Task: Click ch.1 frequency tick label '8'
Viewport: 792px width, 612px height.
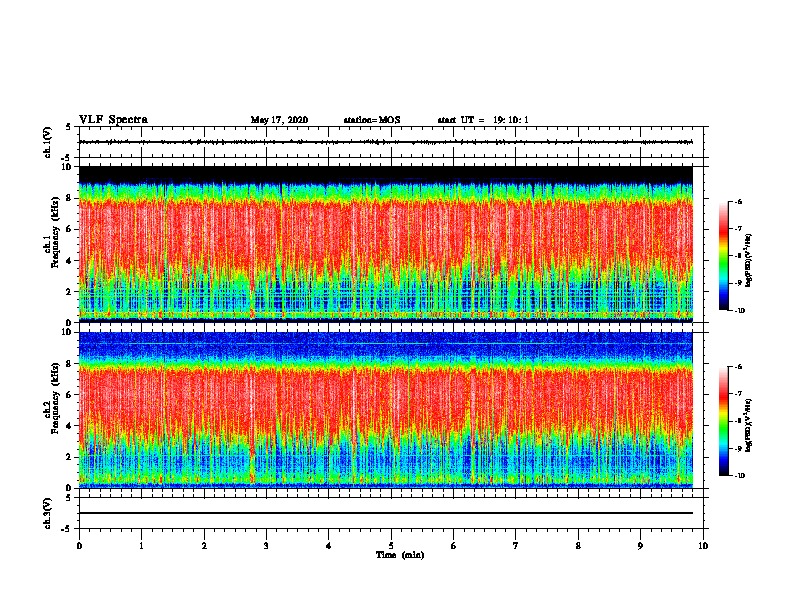Action: tap(69, 198)
